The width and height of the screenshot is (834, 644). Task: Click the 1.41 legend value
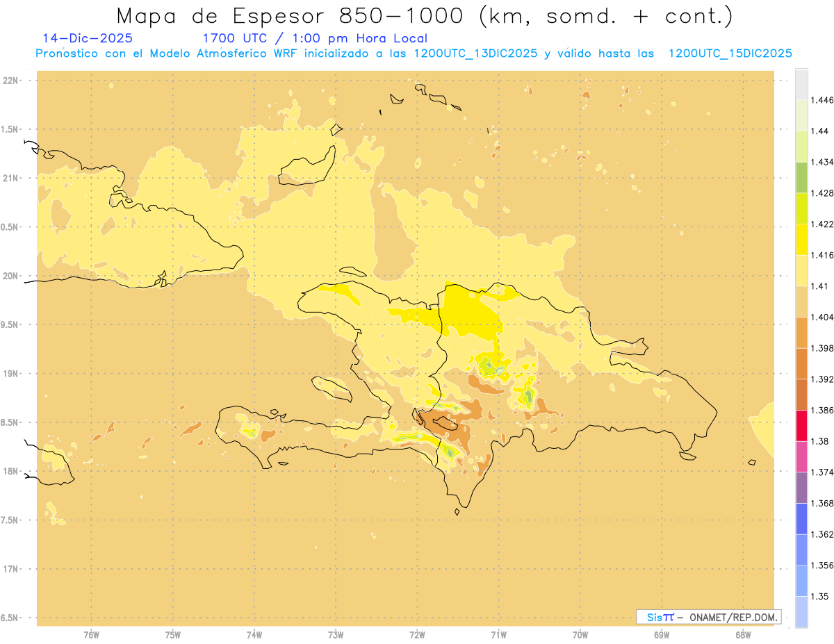pyautogui.click(x=820, y=286)
